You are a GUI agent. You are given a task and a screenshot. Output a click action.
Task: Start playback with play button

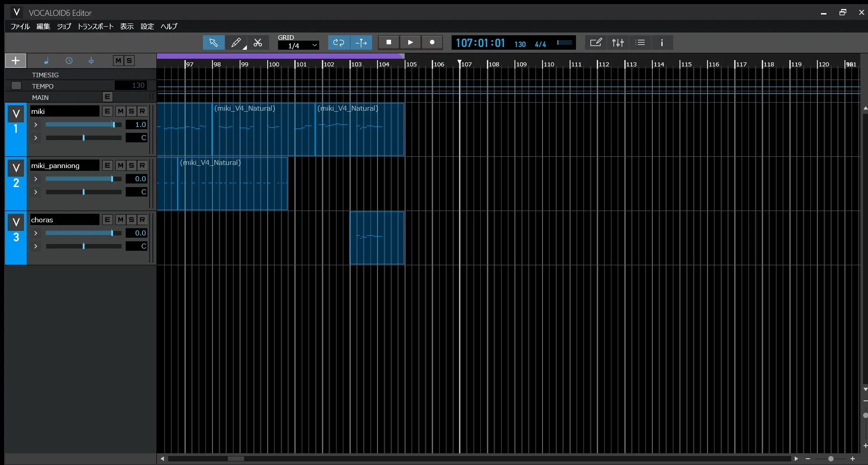pyautogui.click(x=410, y=42)
